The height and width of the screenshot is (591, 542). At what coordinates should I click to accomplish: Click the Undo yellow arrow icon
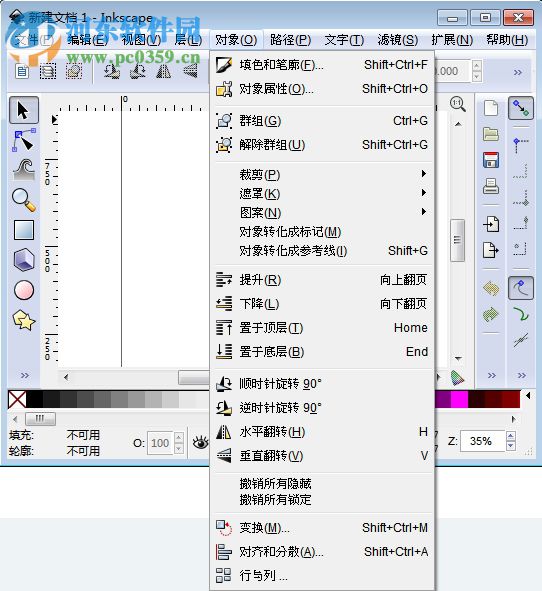click(491, 289)
